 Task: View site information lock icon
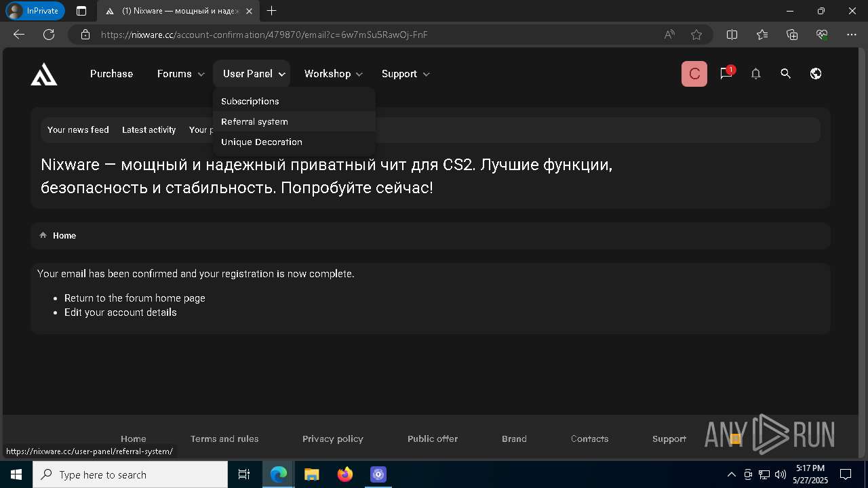coord(85,35)
